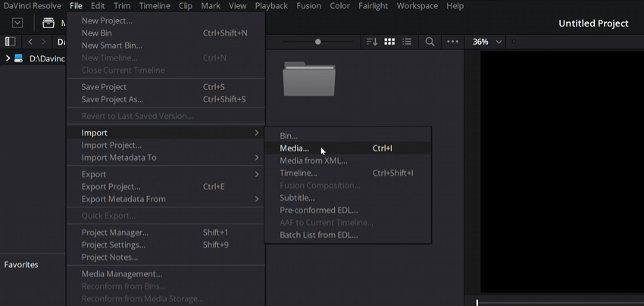This screenshot has width=644, height=306.
Task: Open Project Notes... entry
Action: click(x=165, y=258)
